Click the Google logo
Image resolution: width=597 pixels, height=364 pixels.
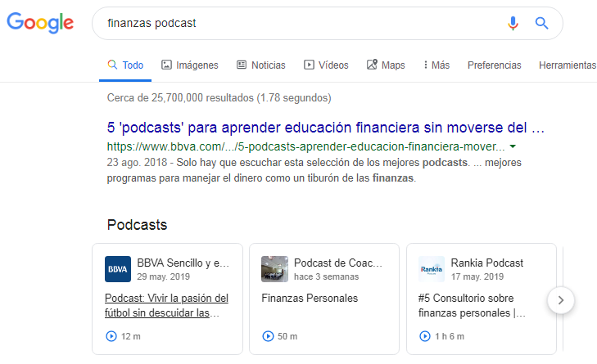pyautogui.click(x=40, y=23)
